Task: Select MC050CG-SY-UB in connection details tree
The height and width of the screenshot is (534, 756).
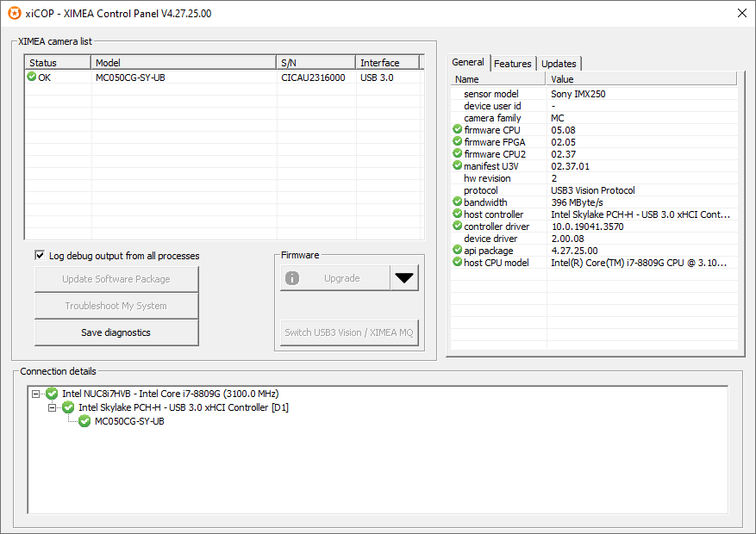Action: pos(129,421)
